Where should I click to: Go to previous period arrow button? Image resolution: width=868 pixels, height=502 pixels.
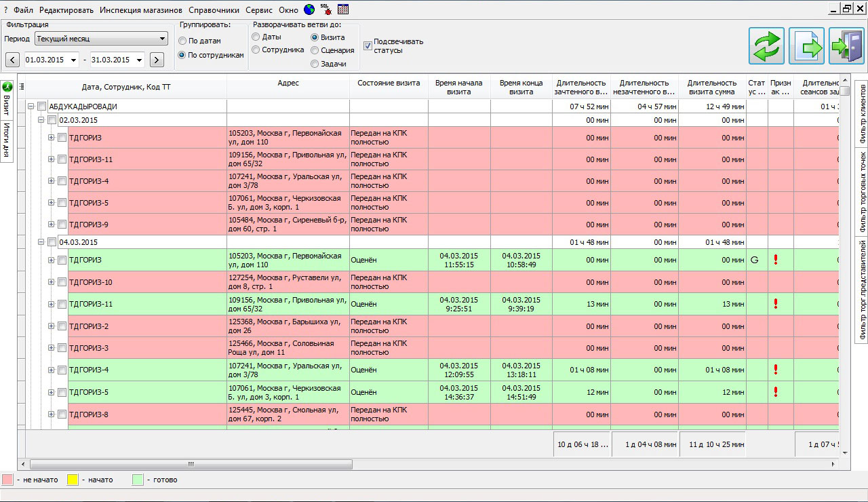[12, 60]
